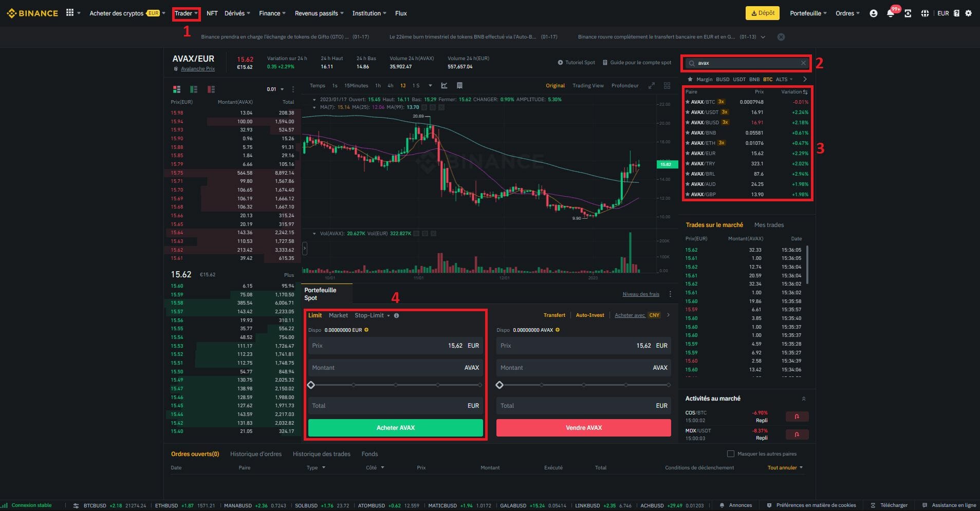The image size is (980, 511).
Task: Click the download app icon in header
Action: click(x=908, y=13)
